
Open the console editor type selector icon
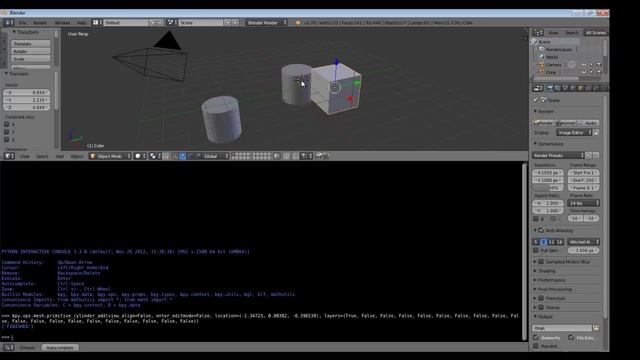(x=9, y=348)
